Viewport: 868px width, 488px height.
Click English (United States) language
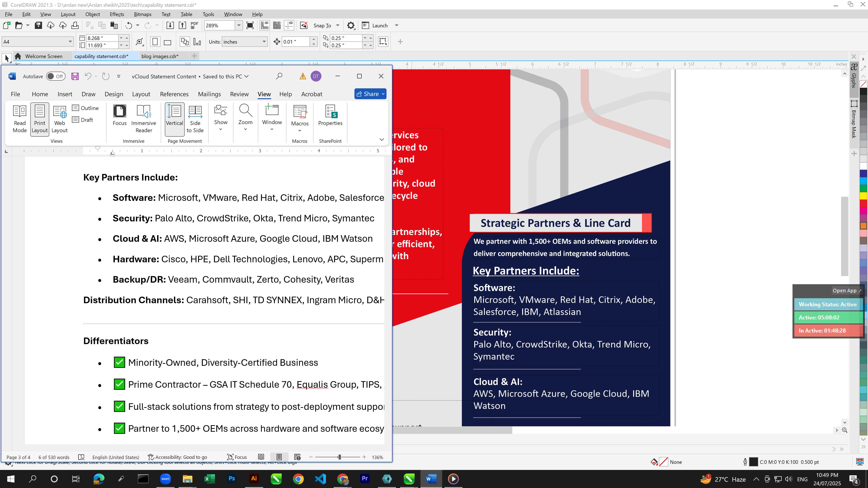[116, 457]
